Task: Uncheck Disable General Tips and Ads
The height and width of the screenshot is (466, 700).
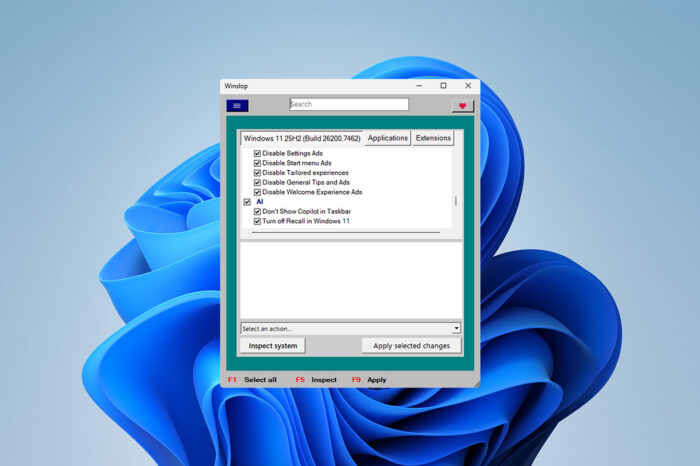Action: [x=257, y=183]
